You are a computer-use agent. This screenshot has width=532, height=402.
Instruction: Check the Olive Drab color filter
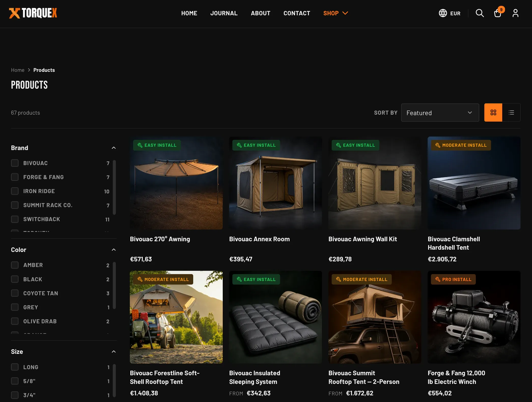click(x=15, y=321)
